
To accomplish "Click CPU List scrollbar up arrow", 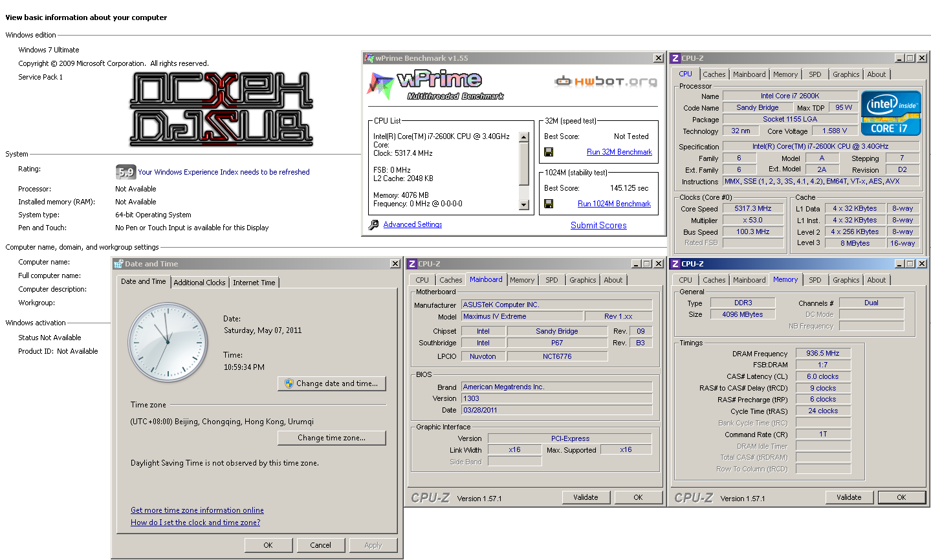I will [524, 138].
